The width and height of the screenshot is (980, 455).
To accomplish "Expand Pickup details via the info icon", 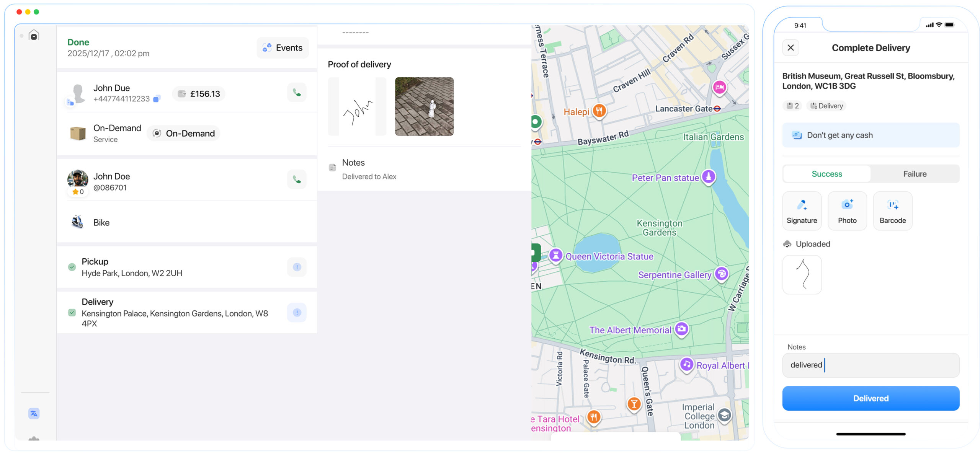I will (x=297, y=267).
